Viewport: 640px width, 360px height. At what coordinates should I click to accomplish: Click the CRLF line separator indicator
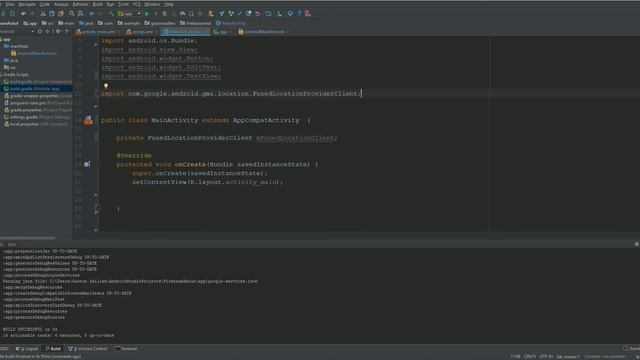click(x=530, y=356)
